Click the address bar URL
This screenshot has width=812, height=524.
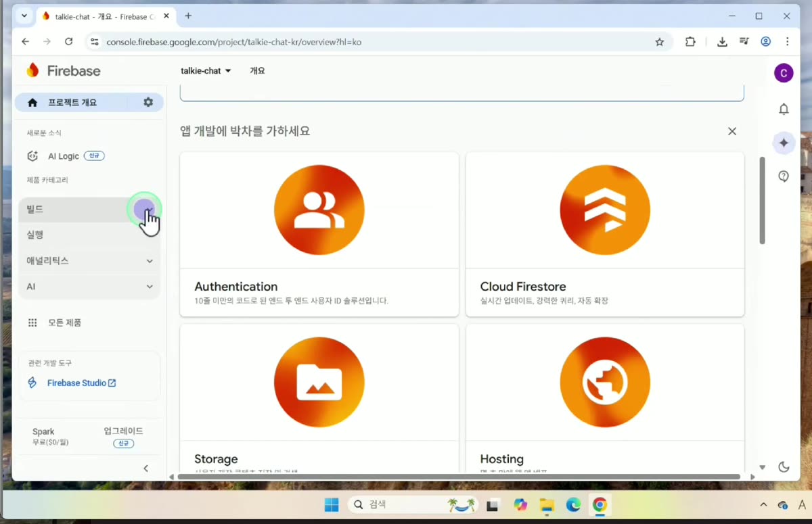[x=233, y=42]
